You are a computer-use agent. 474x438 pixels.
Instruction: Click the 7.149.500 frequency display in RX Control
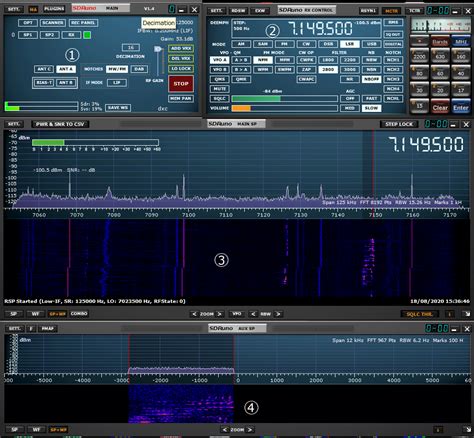click(320, 28)
